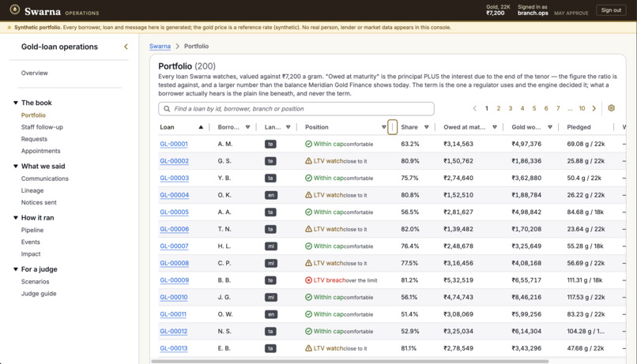637x364 pixels.
Task: Open Lineage in sidebar
Action: pyautogui.click(x=32, y=190)
